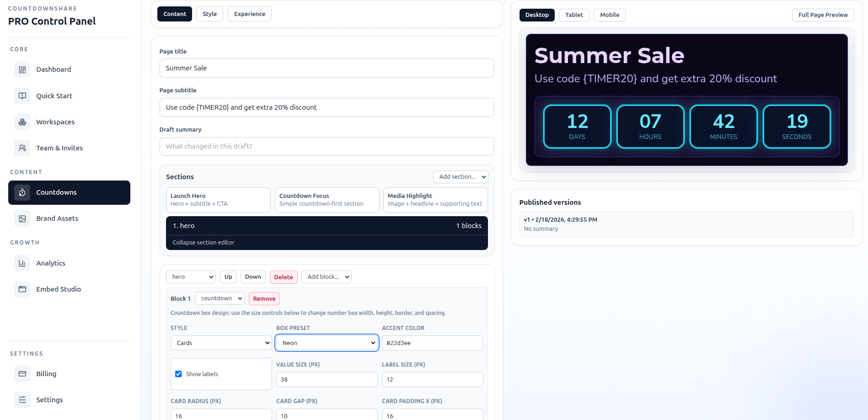Open the Add section dropdown
Image resolution: width=868 pixels, height=420 pixels.
click(x=460, y=176)
